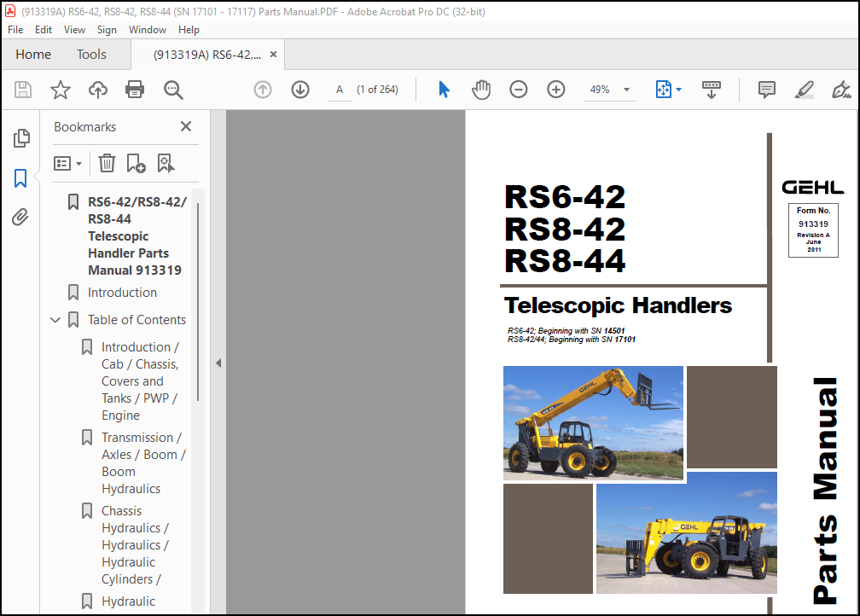Viewport: 860px width, 616px height.
Task: Open the Sign menu
Action: click(107, 30)
